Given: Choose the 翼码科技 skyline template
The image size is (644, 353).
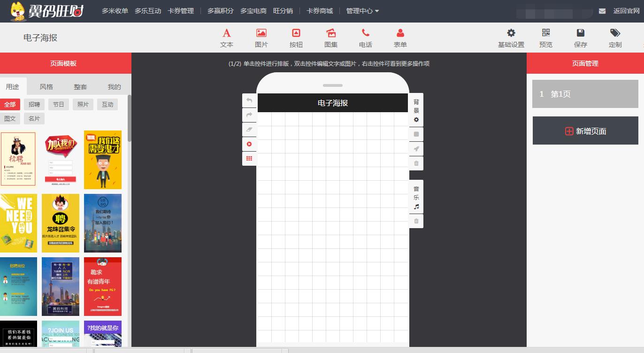Looking at the screenshot, I should pyautogui.click(x=61, y=286).
